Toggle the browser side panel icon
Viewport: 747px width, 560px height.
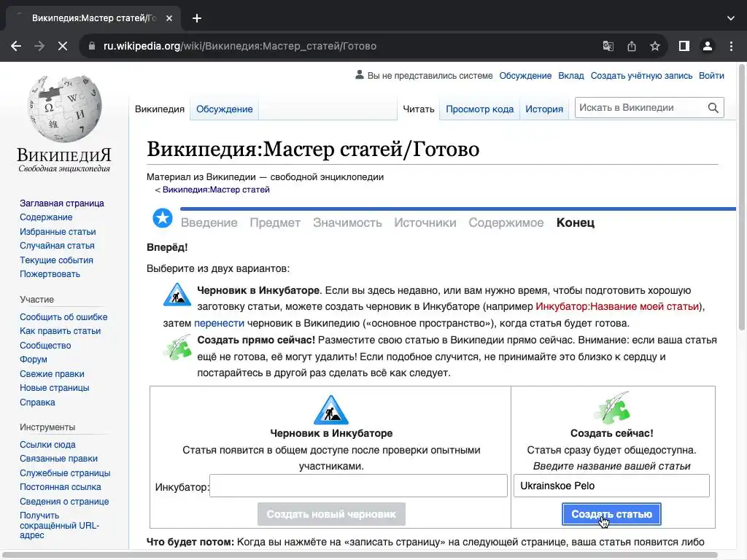(684, 46)
